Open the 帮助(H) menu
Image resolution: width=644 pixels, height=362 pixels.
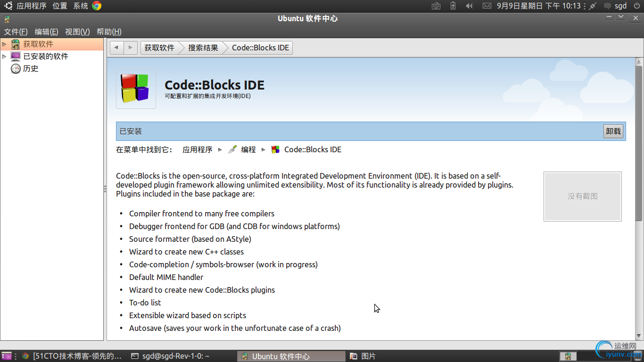click(x=109, y=32)
